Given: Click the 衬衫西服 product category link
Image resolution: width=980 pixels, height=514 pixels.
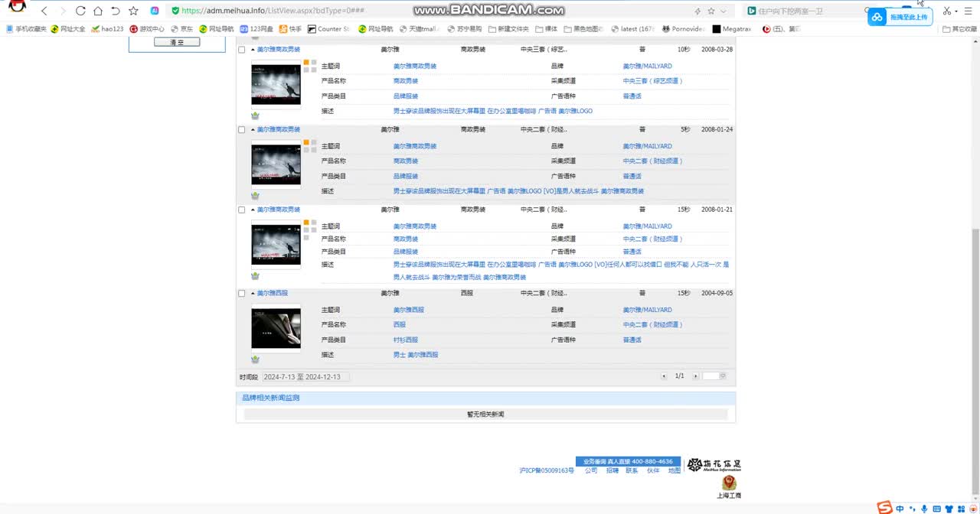Looking at the screenshot, I should (406, 340).
